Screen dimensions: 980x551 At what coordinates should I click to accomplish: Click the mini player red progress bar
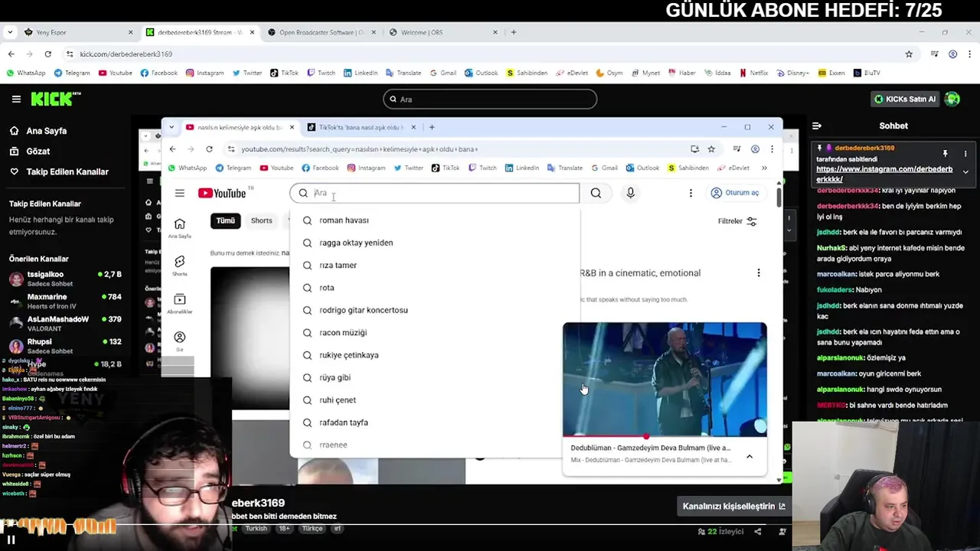click(665, 436)
